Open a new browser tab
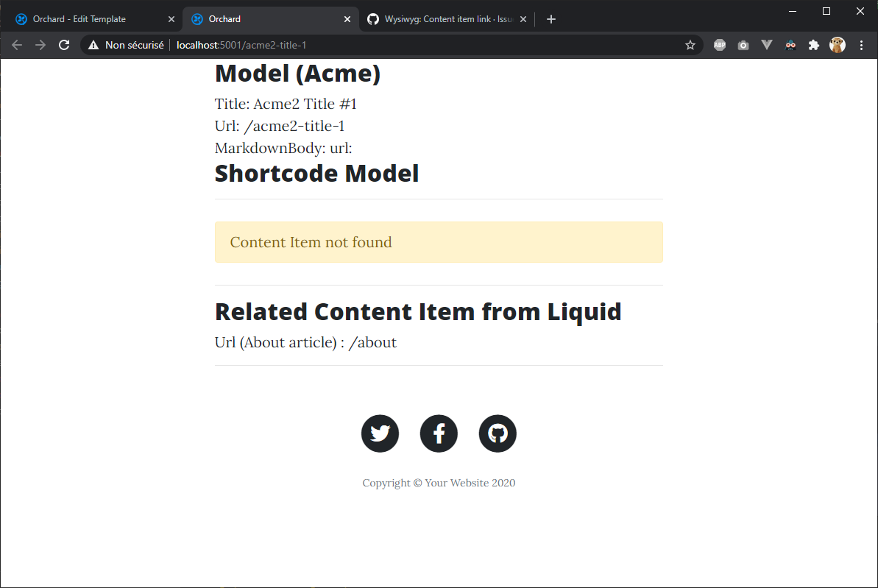Image resolution: width=878 pixels, height=588 pixels. [x=551, y=18]
